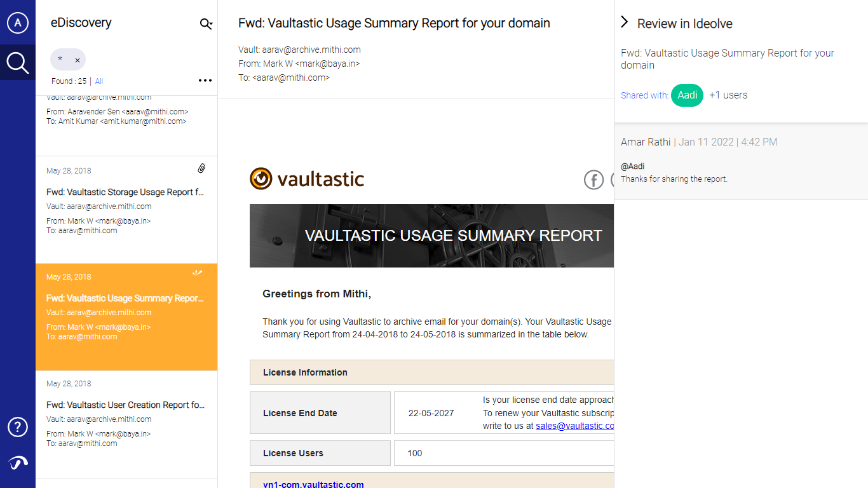This screenshot has height=488, width=868.
Task: Collapse the Review in Ideolve panel
Action: tap(625, 22)
